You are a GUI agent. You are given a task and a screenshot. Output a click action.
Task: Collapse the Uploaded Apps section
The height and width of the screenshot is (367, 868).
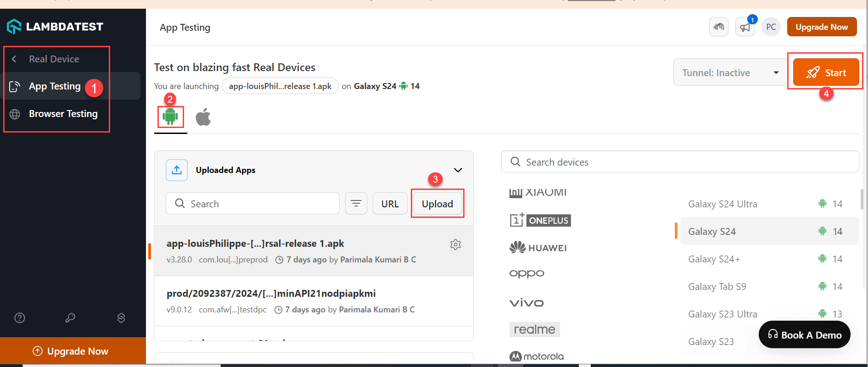(458, 170)
